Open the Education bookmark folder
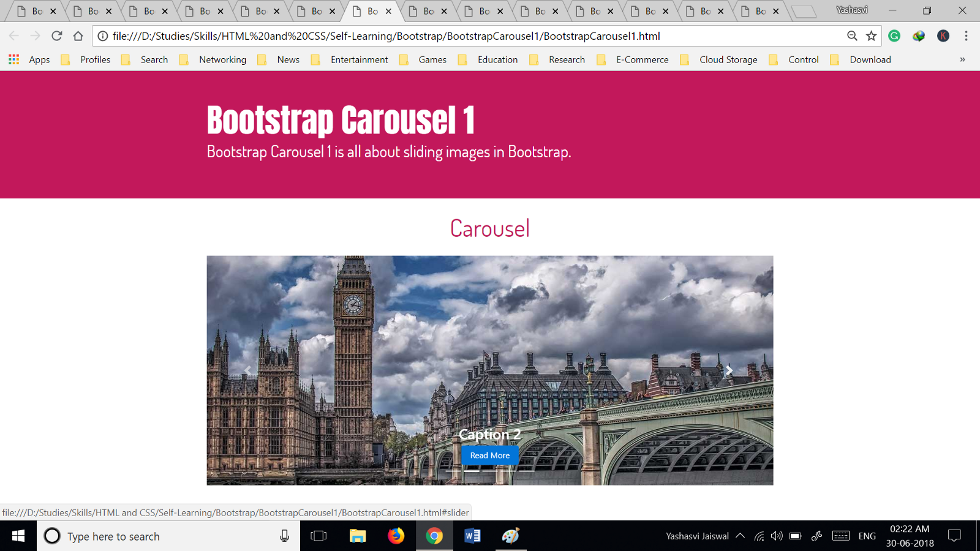Screen dimensions: 980x551 pyautogui.click(x=488, y=59)
